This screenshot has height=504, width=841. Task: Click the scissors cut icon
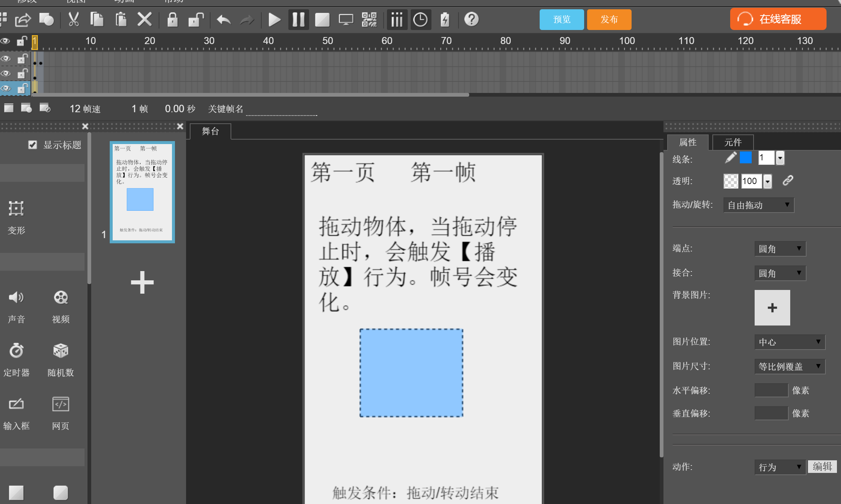[74, 19]
